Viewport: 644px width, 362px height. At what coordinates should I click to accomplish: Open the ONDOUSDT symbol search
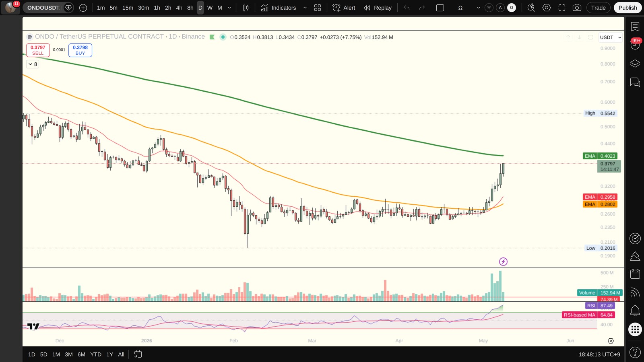(x=43, y=8)
